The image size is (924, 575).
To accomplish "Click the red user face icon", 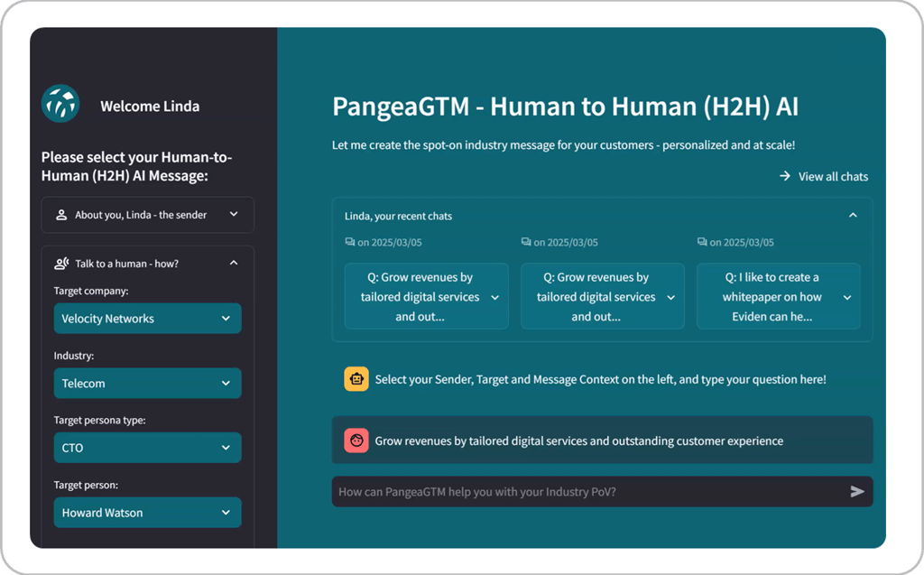I will (x=356, y=441).
